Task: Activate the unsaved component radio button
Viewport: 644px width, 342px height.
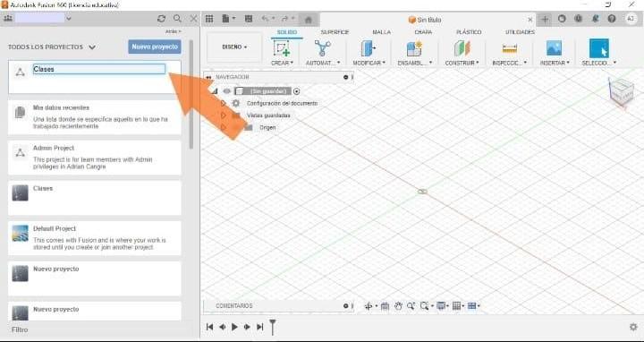Action: (x=297, y=90)
